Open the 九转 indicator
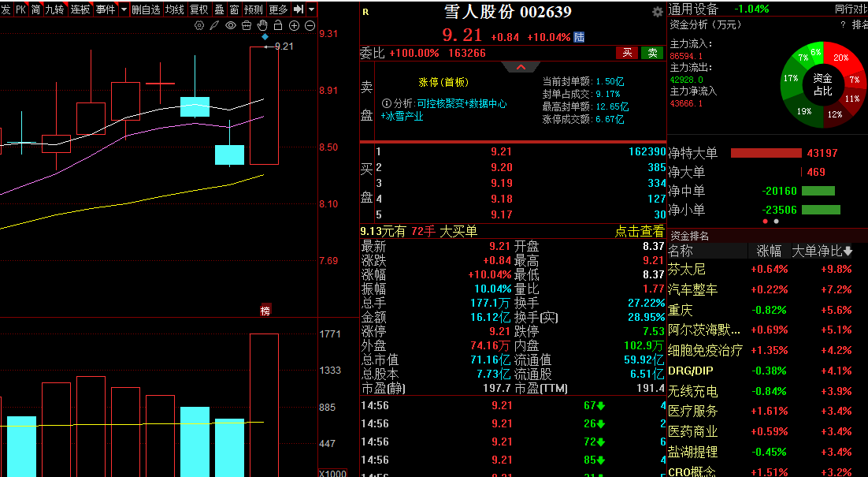This screenshot has height=477, width=868. coord(55,9)
